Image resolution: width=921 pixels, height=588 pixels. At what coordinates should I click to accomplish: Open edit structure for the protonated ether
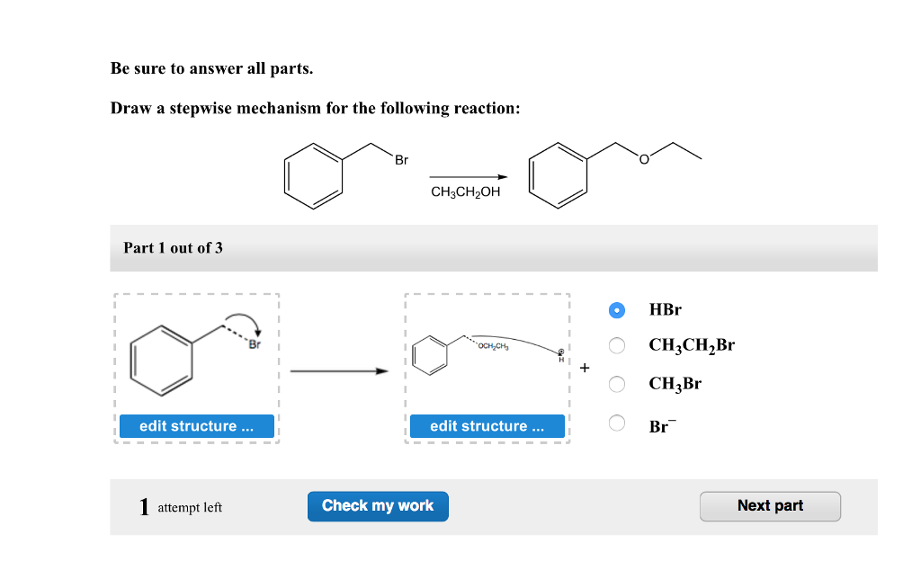pos(487,426)
